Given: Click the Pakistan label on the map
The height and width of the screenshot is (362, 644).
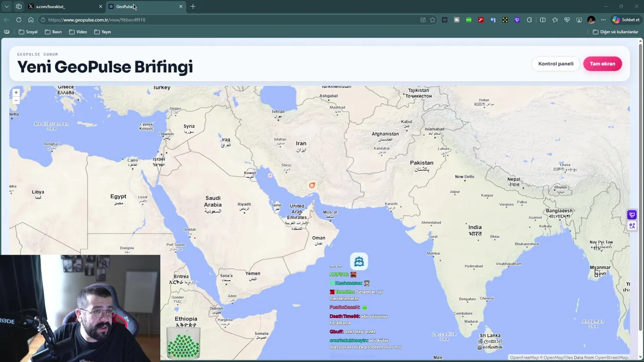Looking at the screenshot, I should [422, 165].
